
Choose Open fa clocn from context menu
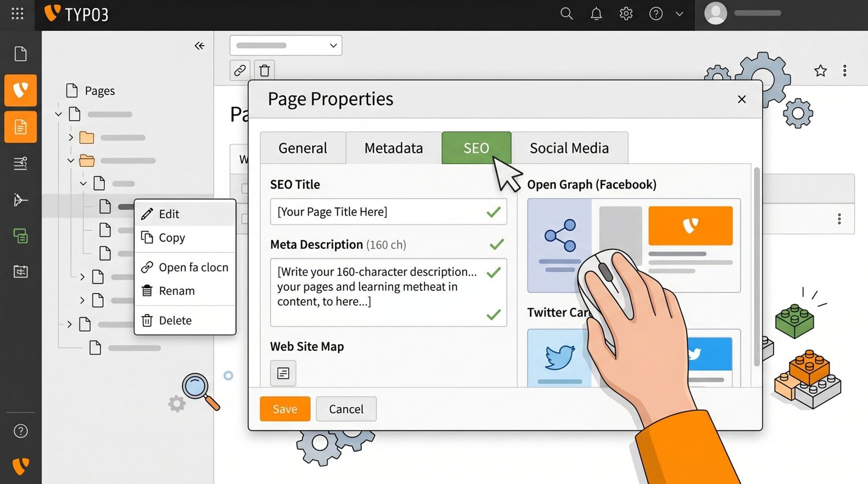point(185,267)
